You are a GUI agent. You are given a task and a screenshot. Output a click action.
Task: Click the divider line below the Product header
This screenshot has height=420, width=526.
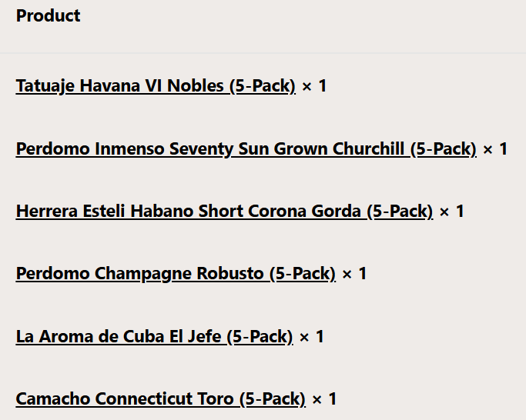click(263, 53)
